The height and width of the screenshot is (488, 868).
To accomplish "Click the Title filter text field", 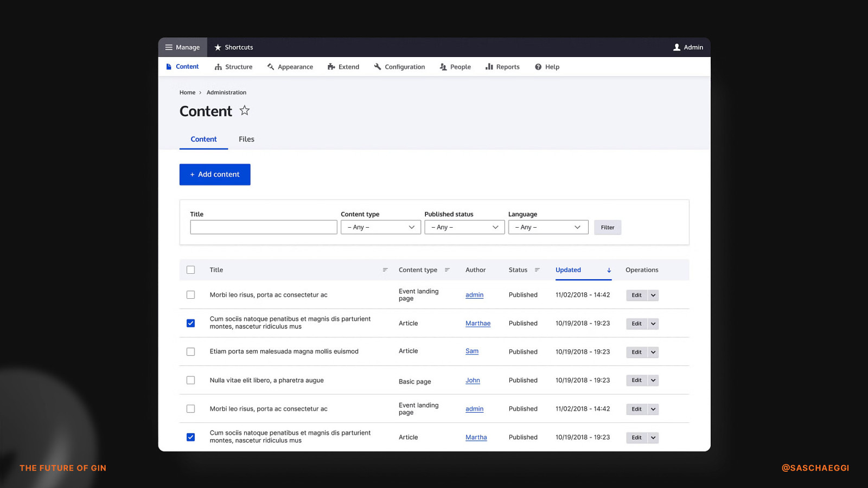I will 264,227.
